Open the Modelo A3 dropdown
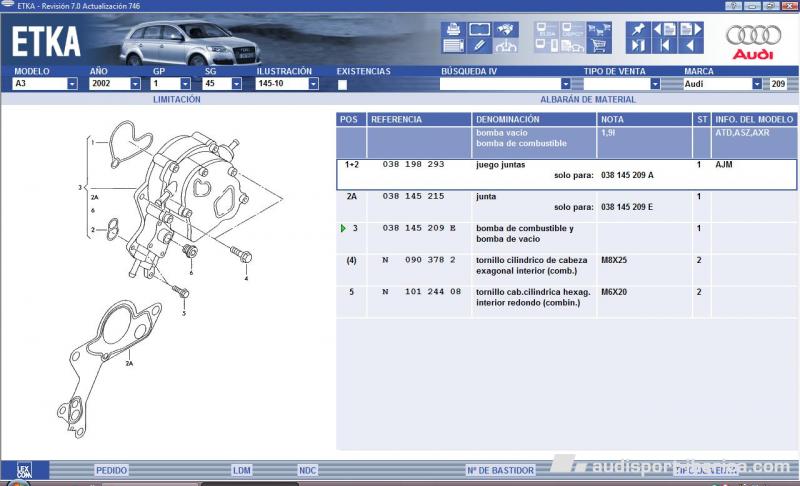 click(x=72, y=84)
